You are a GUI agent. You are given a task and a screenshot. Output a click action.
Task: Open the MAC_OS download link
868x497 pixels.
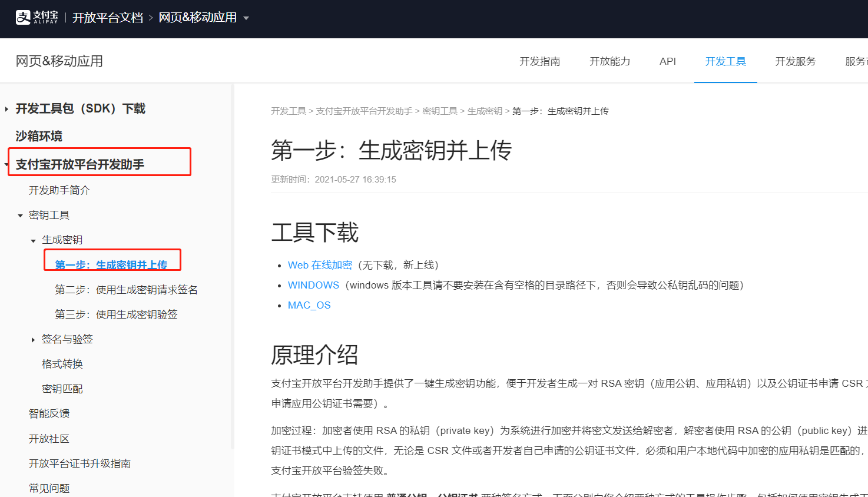point(309,305)
